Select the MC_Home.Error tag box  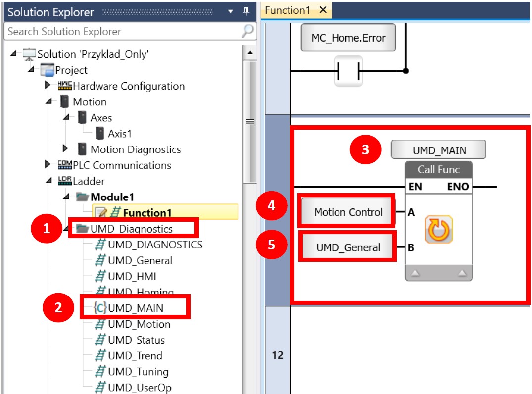tap(348, 38)
